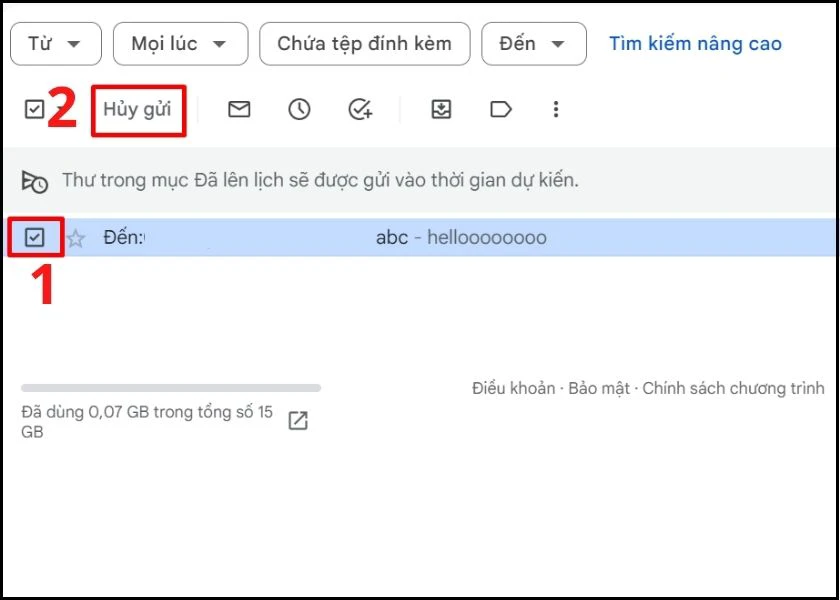Star the abc email row
The width and height of the screenshot is (840, 600).
tap(76, 238)
